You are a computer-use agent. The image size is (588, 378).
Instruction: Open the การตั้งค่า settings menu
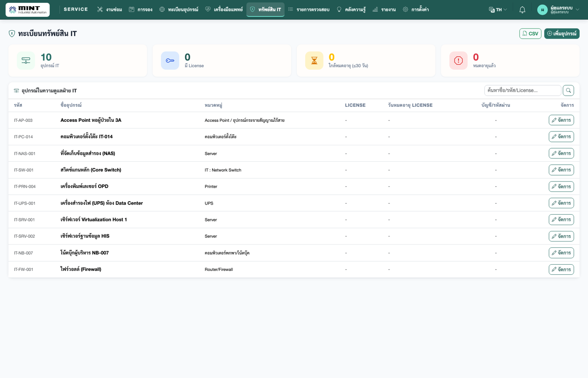[x=416, y=10]
